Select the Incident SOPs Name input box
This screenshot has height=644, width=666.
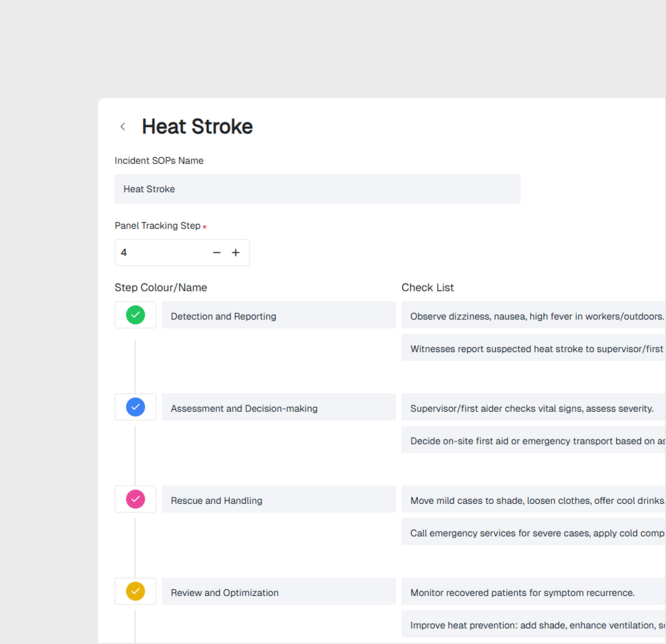tap(317, 189)
